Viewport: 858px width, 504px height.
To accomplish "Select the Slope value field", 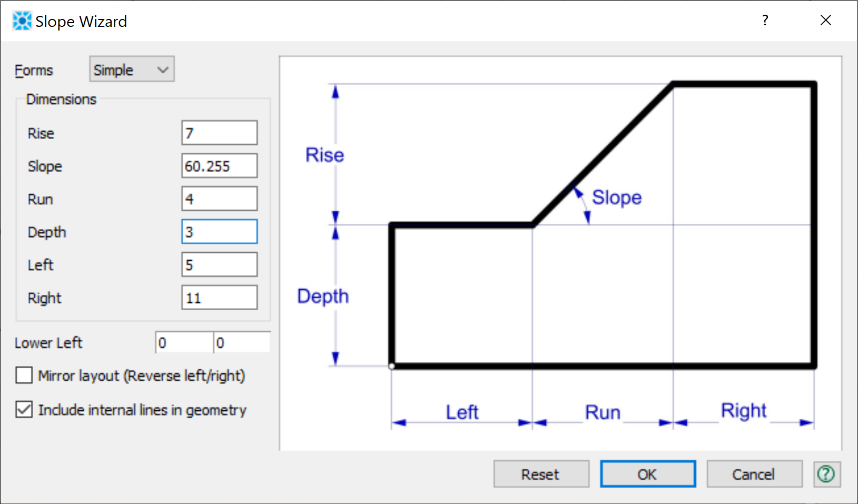I will pyautogui.click(x=219, y=166).
